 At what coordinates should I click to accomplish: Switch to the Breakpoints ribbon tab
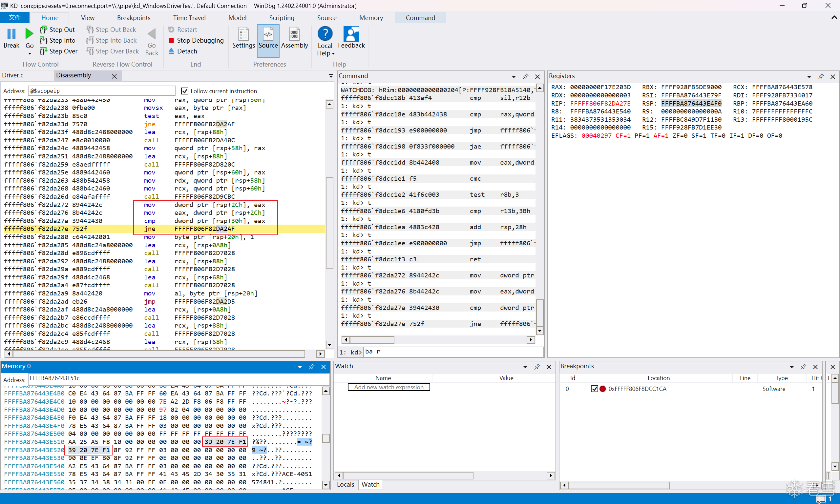134,18
